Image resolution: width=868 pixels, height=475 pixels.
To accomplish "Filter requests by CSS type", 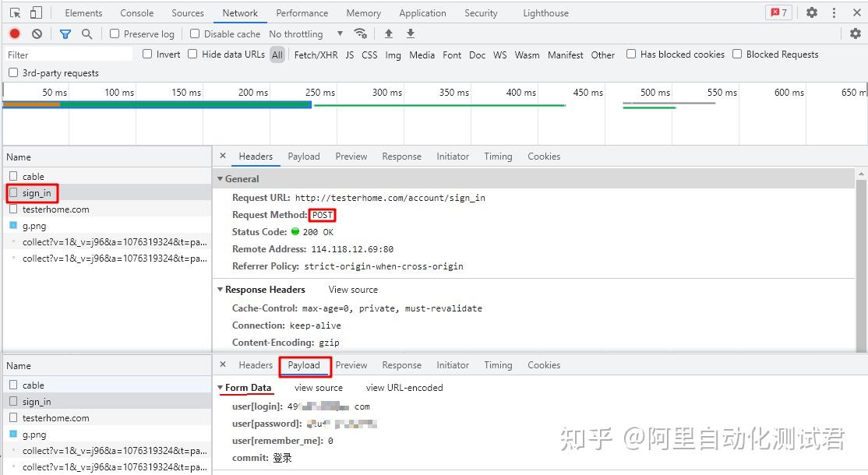I will pos(369,55).
